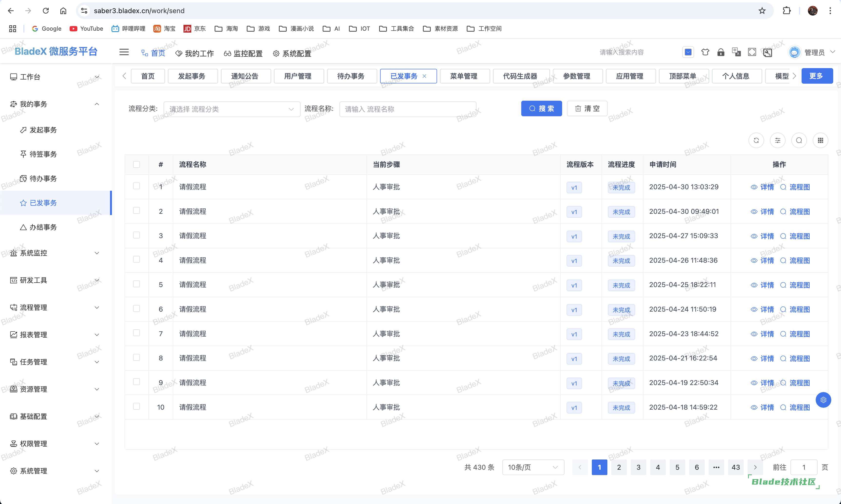
Task: Open the 哔哩哔哩 bookmark
Action: coord(128,28)
